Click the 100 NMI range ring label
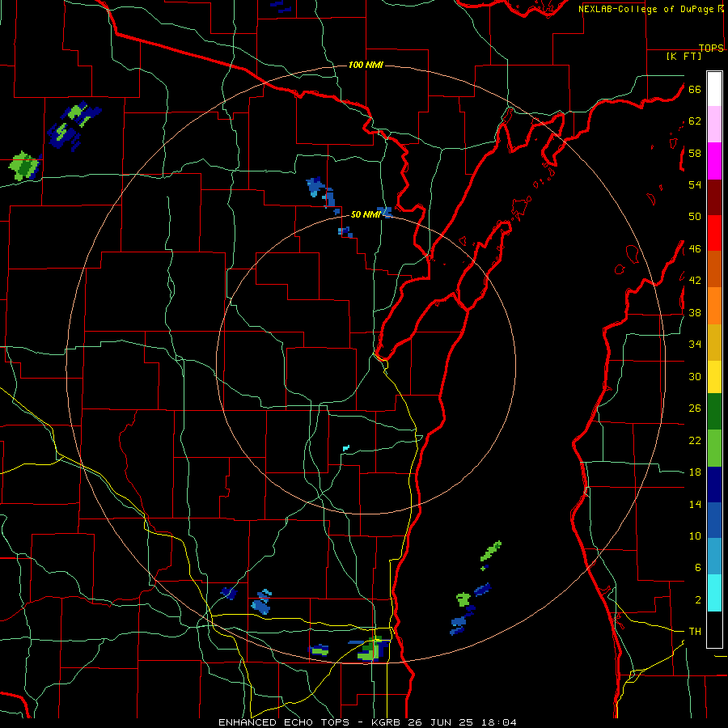 (366, 65)
